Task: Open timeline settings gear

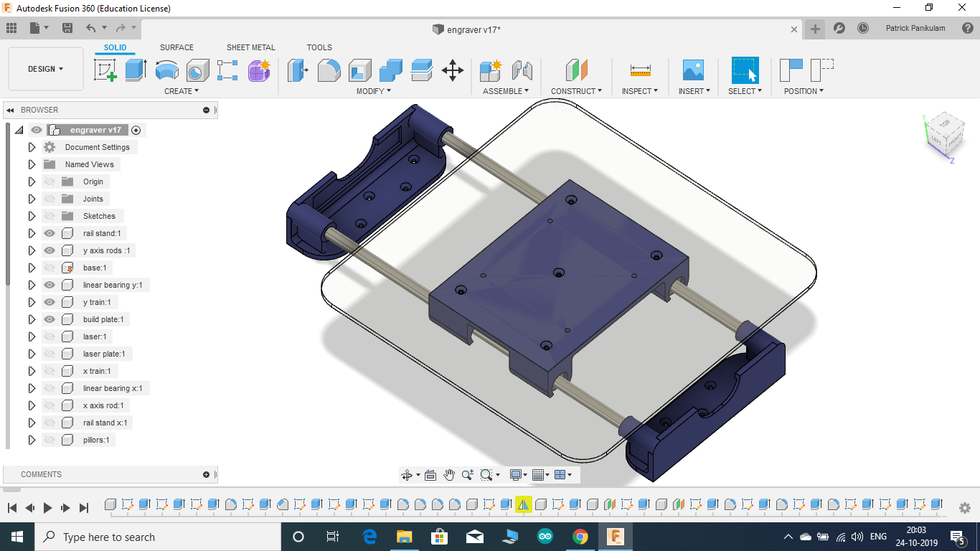Action: tap(965, 507)
